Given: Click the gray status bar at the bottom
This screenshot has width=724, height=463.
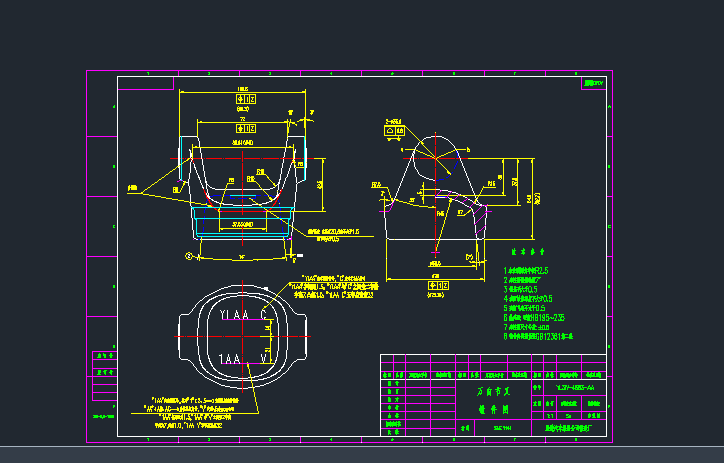Looking at the screenshot, I should click(362, 454).
